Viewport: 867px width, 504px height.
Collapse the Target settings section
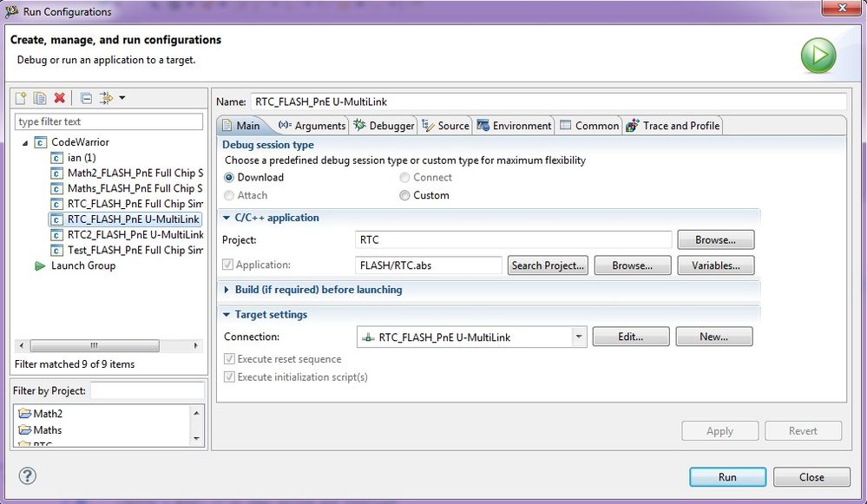[227, 315]
